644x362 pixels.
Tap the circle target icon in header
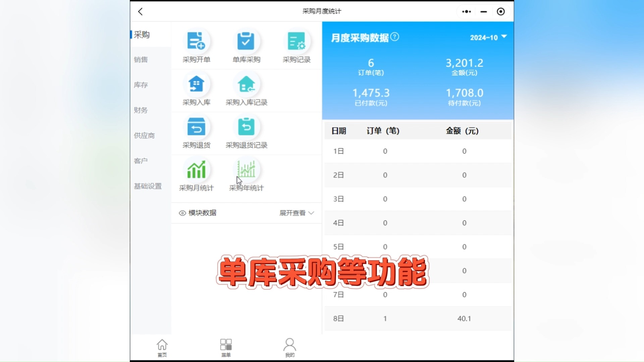[500, 12]
